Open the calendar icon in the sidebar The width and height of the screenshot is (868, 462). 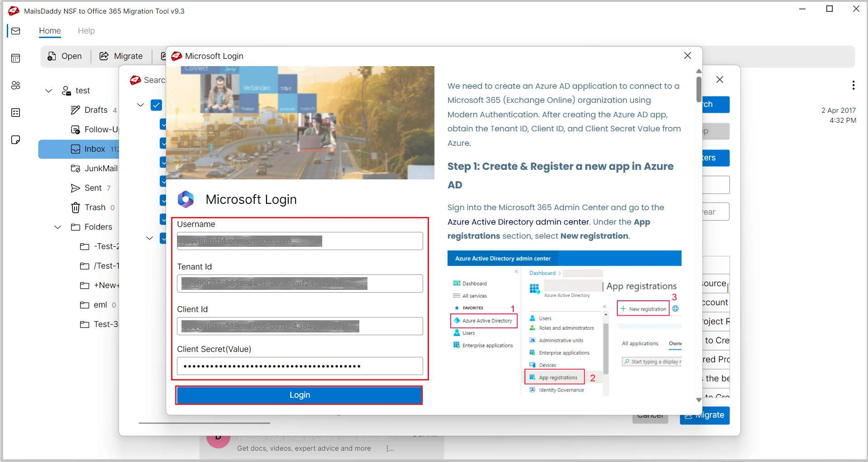16,58
